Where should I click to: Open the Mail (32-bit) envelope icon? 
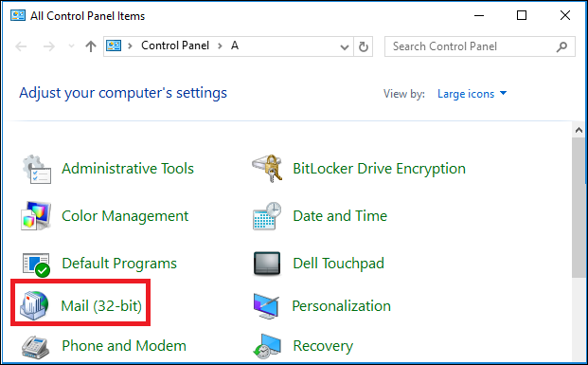point(34,305)
